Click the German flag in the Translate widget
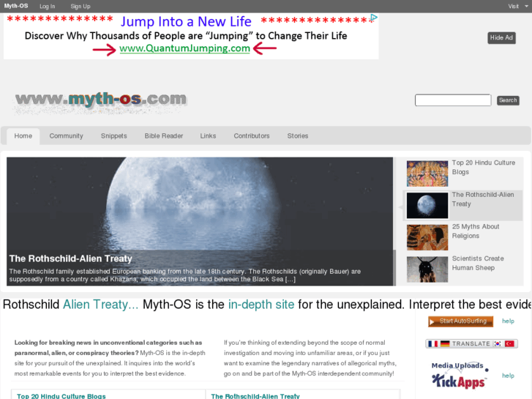This screenshot has height=399, width=532. click(445, 343)
